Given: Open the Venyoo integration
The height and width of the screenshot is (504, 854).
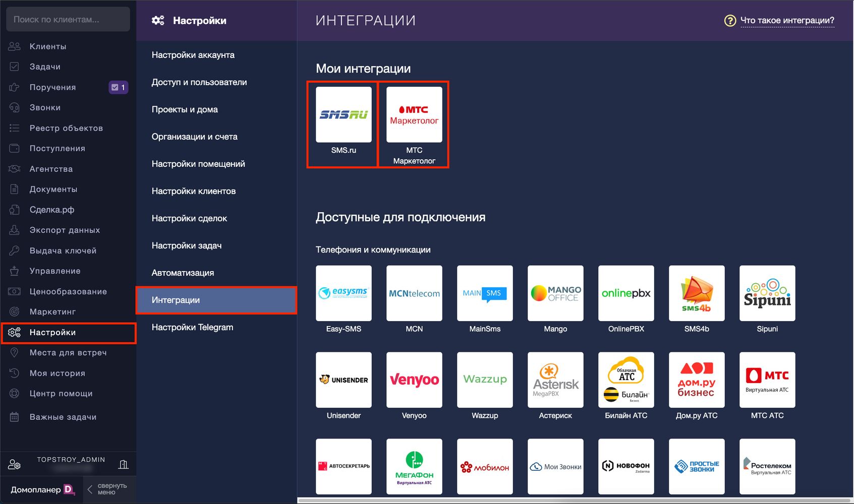Looking at the screenshot, I should click(414, 380).
